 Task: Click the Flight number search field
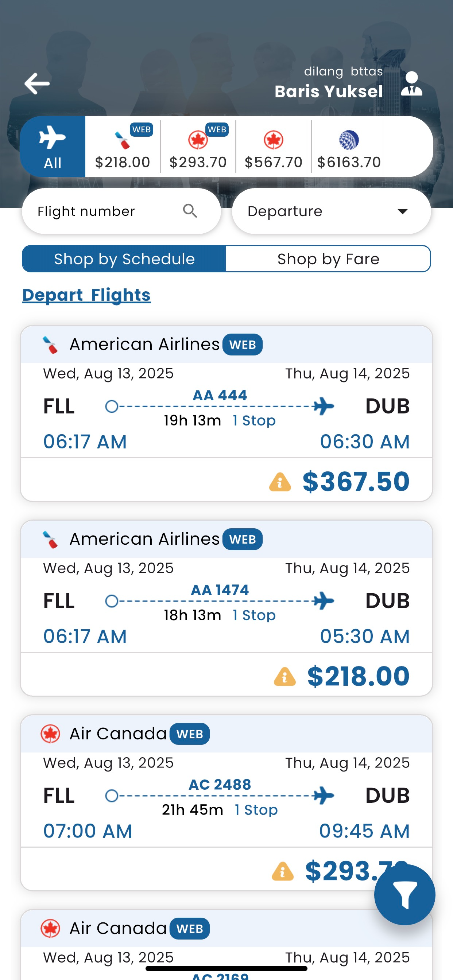[x=121, y=211]
